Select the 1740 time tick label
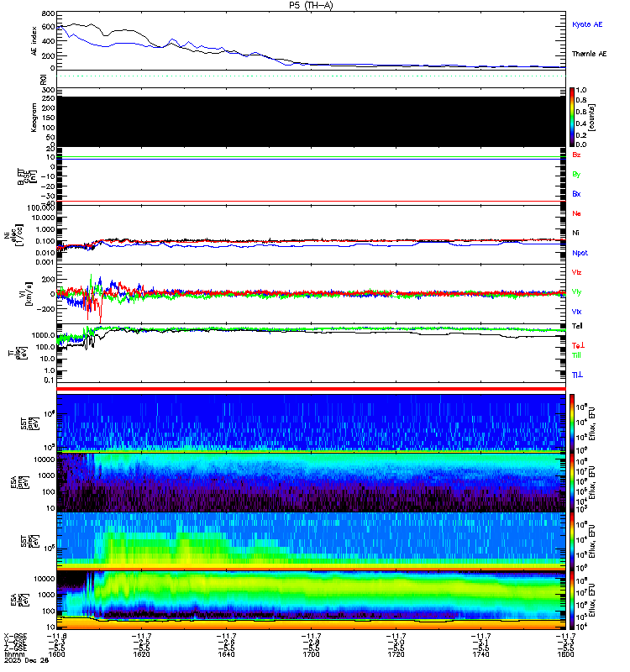 [480, 654]
